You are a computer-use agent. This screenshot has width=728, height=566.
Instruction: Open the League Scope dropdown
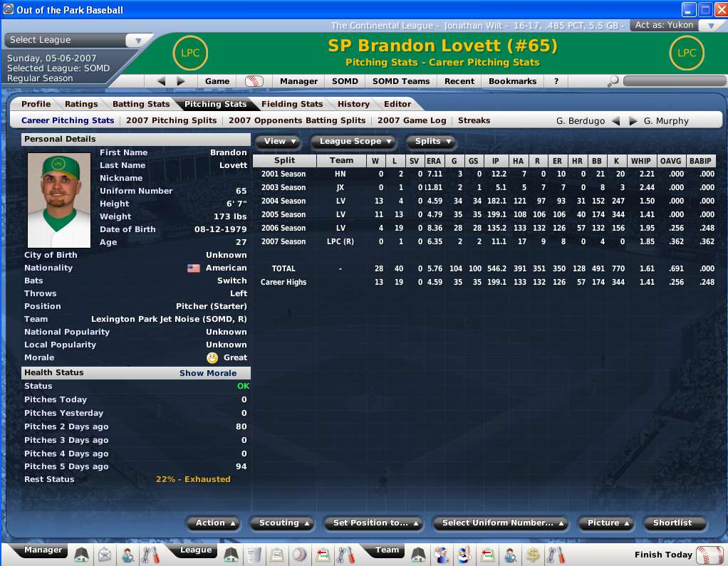[355, 142]
